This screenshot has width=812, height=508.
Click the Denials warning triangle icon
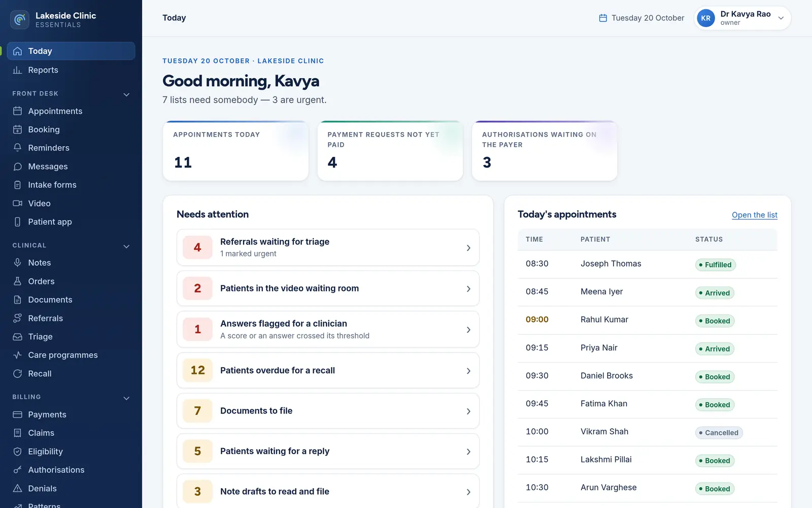coord(17,488)
